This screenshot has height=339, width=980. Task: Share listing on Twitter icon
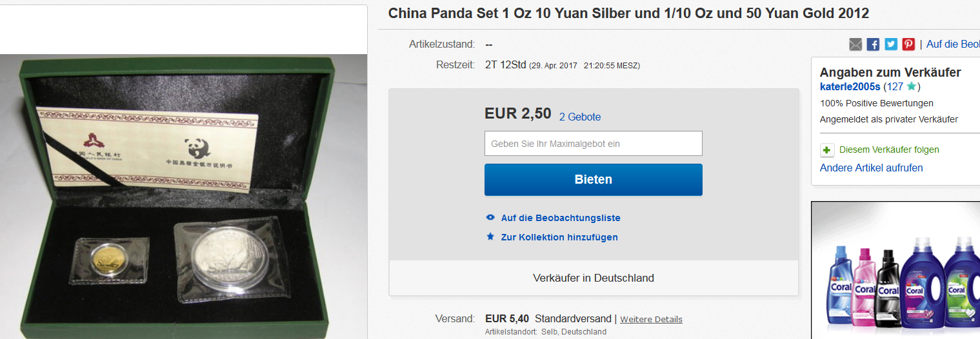[891, 44]
